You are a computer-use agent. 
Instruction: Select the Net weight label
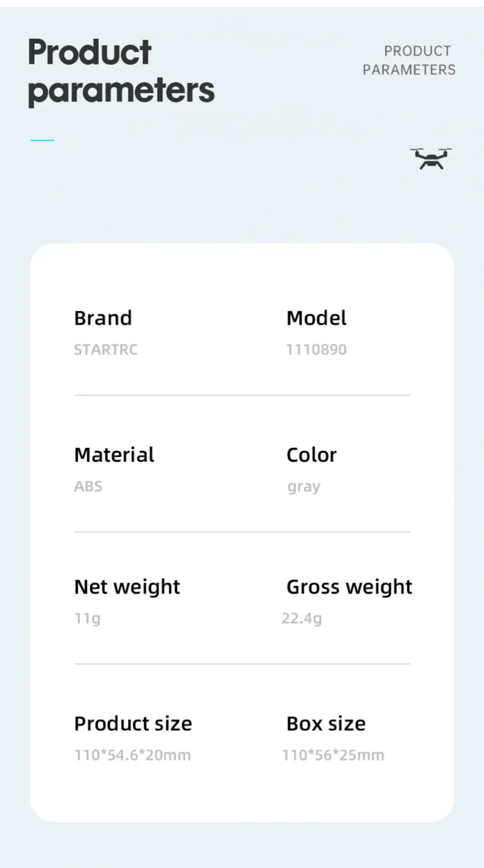tap(127, 587)
